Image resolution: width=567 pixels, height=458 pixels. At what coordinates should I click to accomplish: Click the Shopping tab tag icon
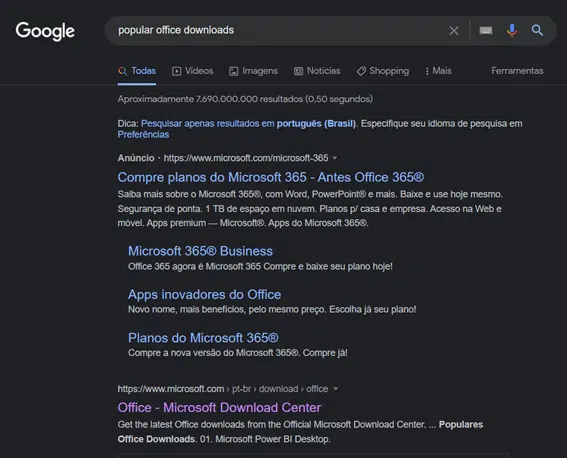click(x=361, y=71)
